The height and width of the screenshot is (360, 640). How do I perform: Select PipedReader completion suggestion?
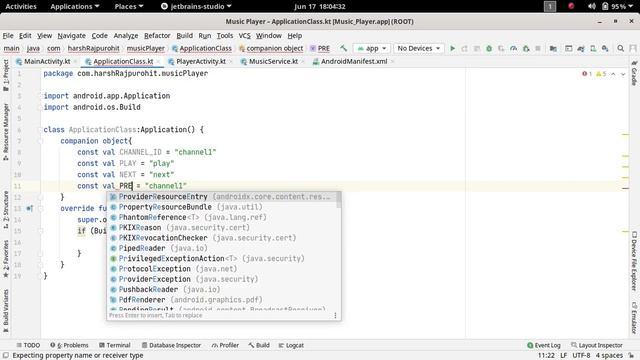point(222,248)
